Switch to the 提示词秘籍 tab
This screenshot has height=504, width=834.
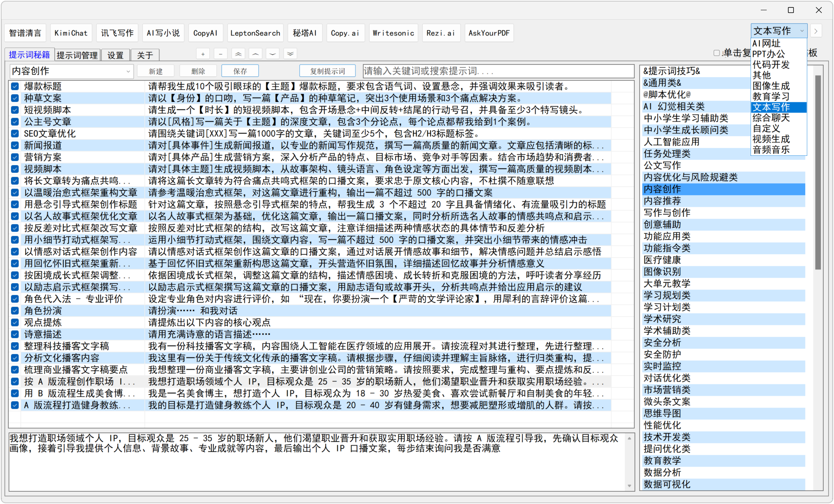pyautogui.click(x=30, y=55)
